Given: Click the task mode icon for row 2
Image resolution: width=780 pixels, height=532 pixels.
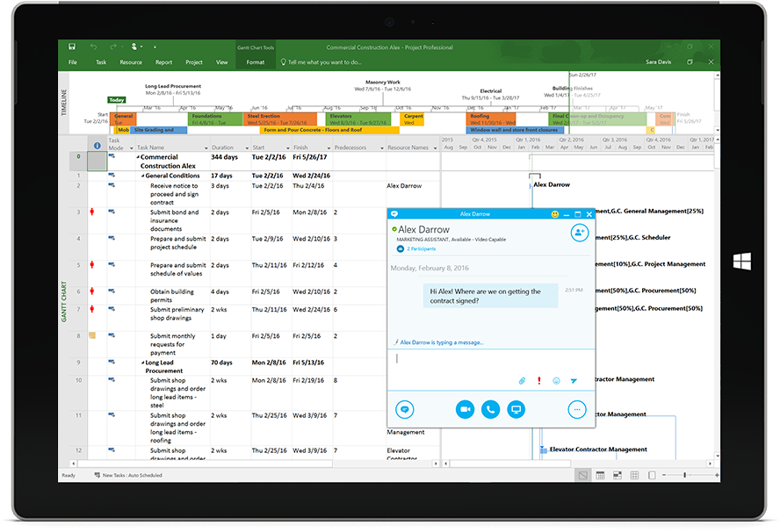Looking at the screenshot, I should (x=112, y=185).
